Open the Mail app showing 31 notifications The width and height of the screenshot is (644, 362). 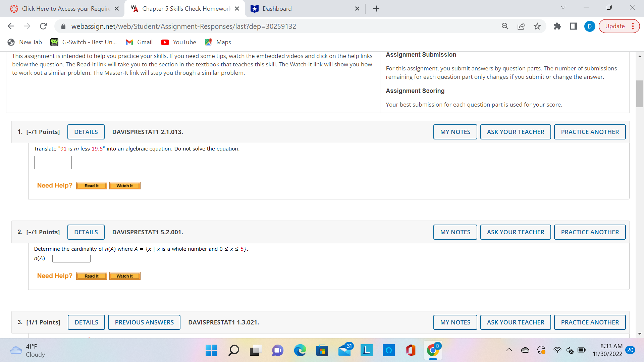[344, 350]
